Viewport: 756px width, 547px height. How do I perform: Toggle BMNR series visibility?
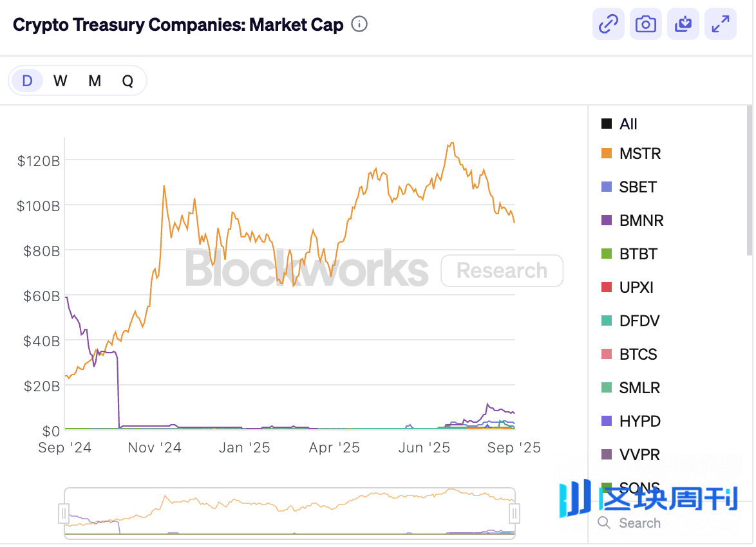tap(632, 220)
